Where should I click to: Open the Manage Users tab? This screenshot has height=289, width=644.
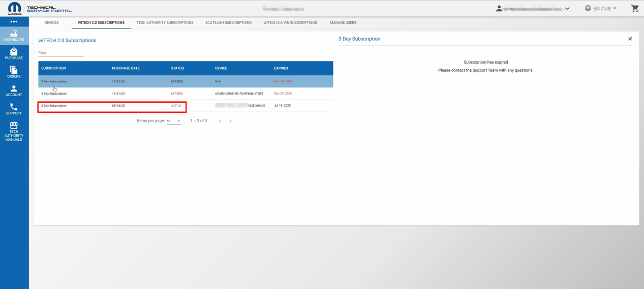[343, 22]
